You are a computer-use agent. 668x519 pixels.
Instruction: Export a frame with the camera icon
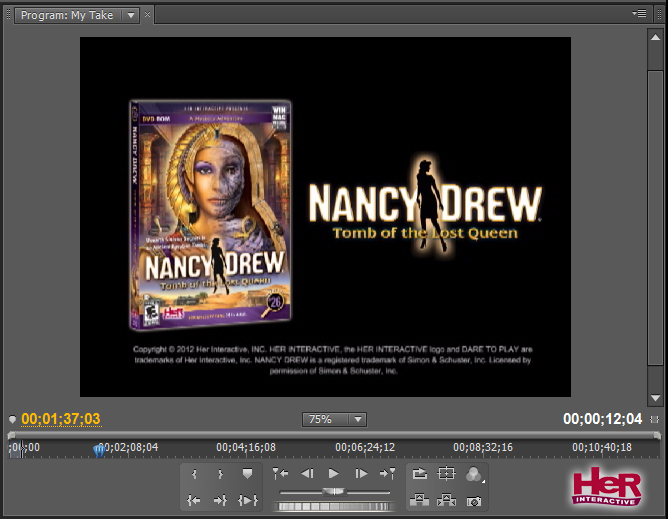[474, 501]
